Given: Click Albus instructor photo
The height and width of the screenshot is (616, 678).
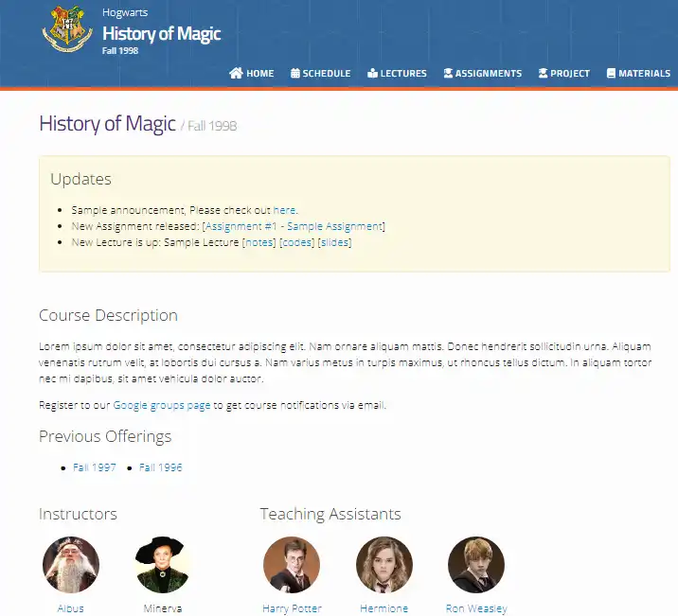Looking at the screenshot, I should 71,565.
